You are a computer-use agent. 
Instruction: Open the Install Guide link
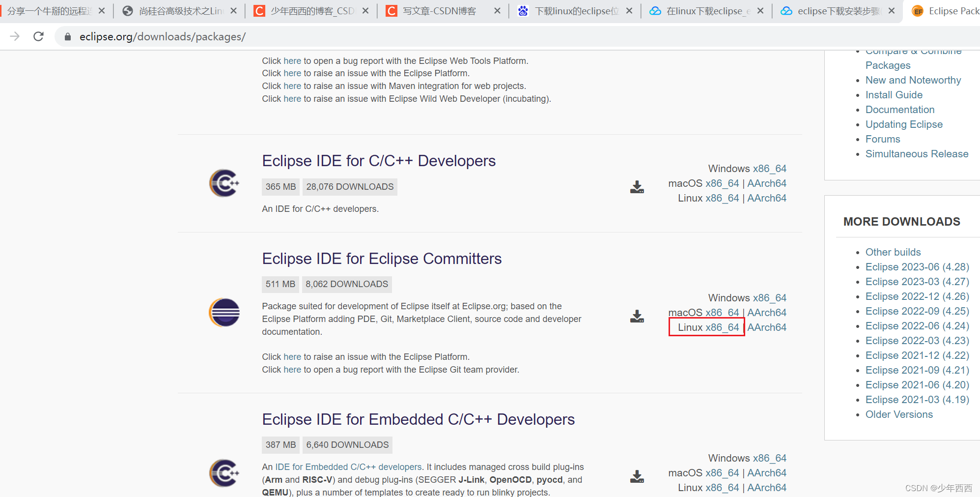pyautogui.click(x=894, y=95)
